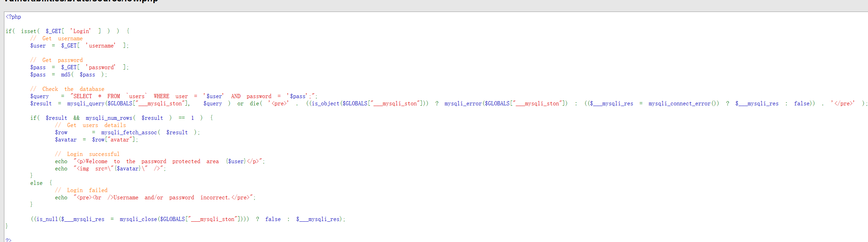This screenshot has height=242, width=868.
Task: Click the SELECT keyword in the query
Action: point(82,96)
